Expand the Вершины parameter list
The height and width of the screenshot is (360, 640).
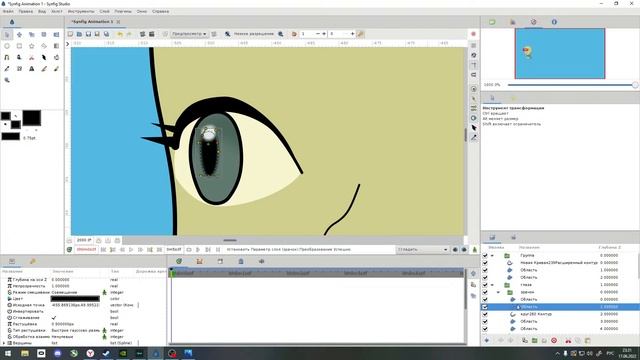tap(4, 343)
